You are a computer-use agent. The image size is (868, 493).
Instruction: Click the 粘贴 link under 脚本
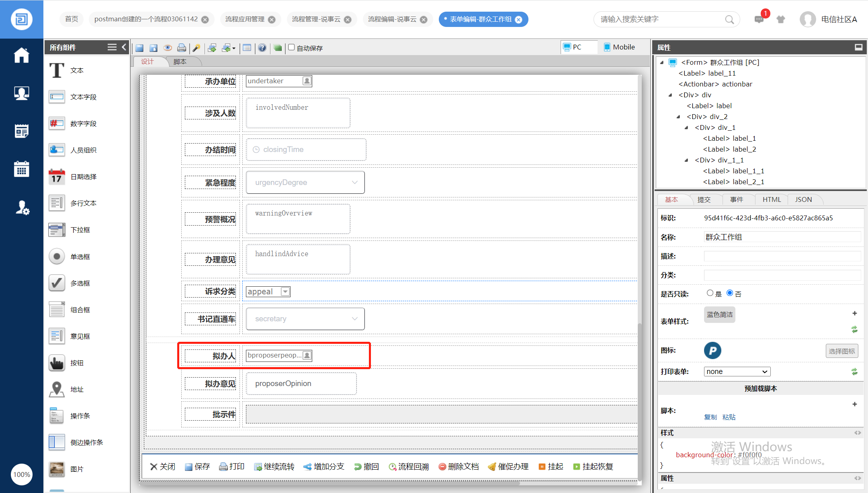(x=729, y=417)
